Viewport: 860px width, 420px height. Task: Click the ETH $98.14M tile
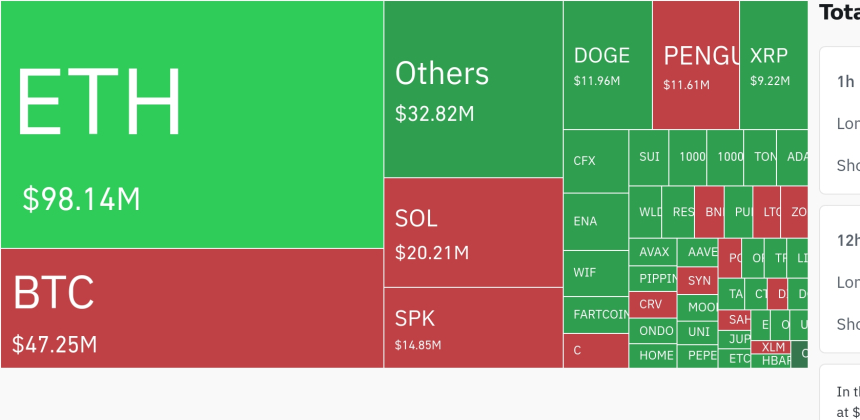click(192, 124)
